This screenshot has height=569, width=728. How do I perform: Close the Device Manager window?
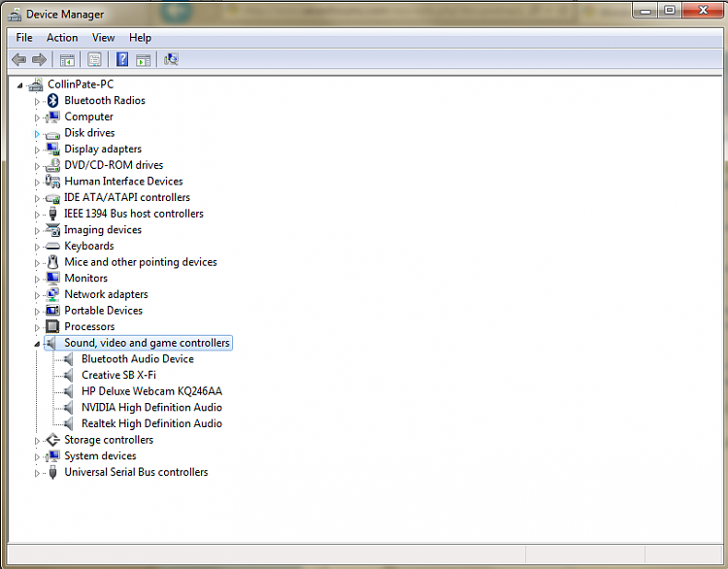(703, 11)
